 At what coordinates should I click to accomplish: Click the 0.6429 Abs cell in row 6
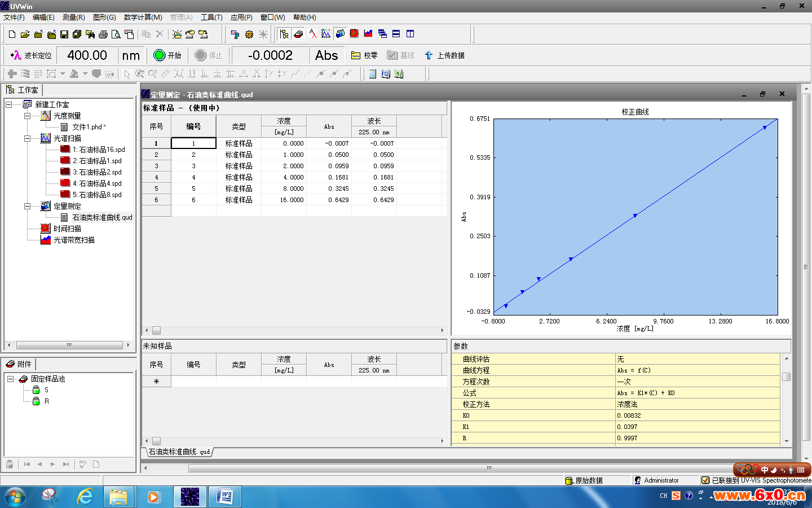tap(329, 200)
